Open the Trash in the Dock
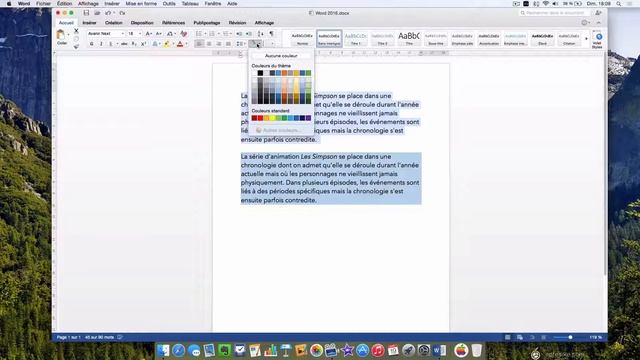 click(476, 350)
